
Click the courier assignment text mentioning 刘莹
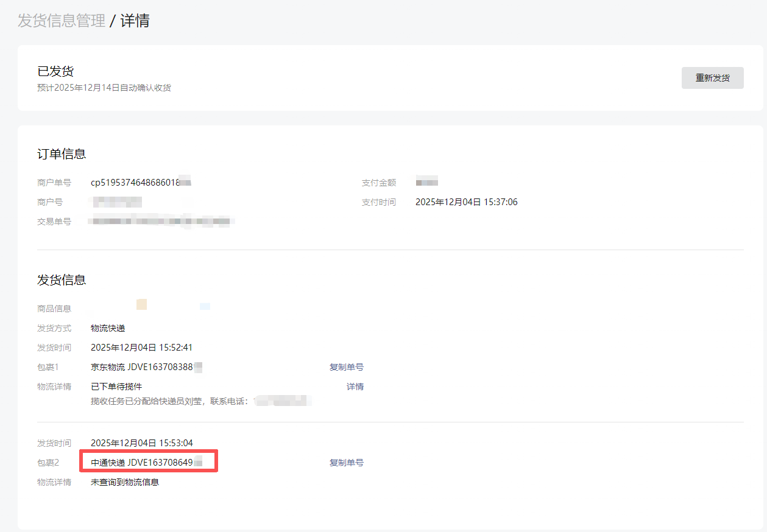pyautogui.click(x=169, y=401)
